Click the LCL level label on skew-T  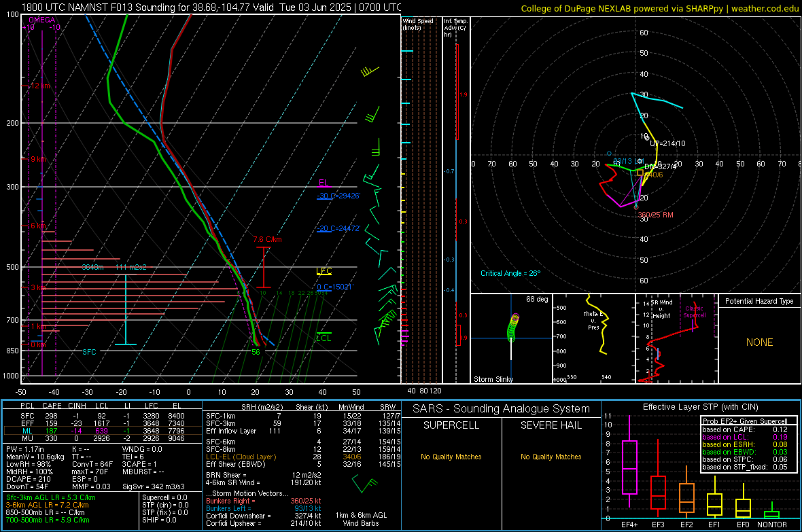click(x=324, y=338)
